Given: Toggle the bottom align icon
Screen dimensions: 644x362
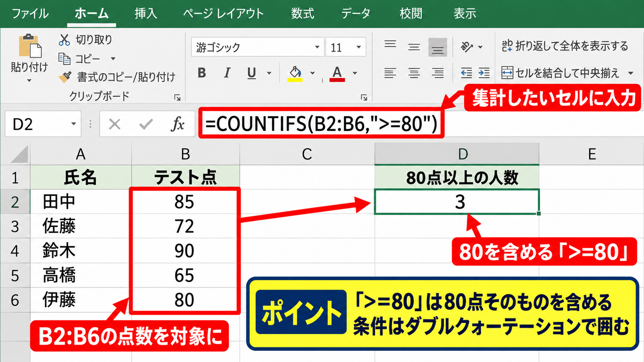Looking at the screenshot, I should [438, 47].
